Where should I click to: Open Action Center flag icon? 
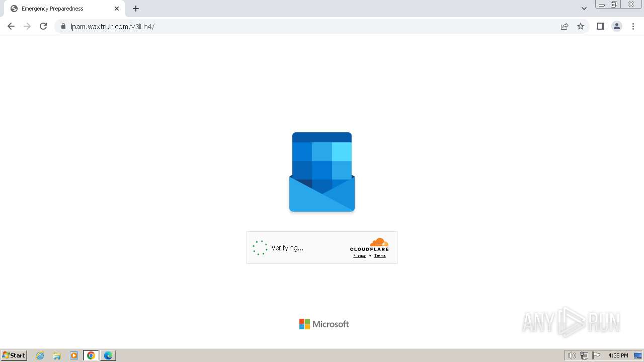[x=596, y=355]
